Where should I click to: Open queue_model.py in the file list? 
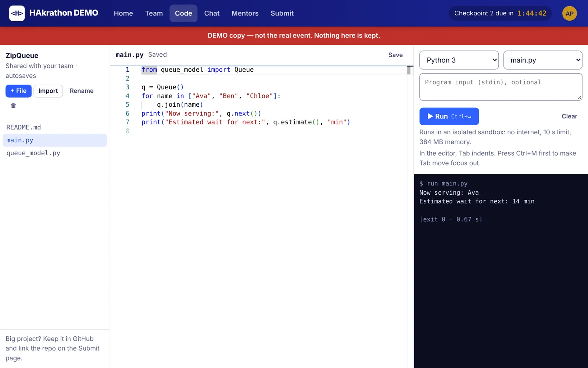55,153
